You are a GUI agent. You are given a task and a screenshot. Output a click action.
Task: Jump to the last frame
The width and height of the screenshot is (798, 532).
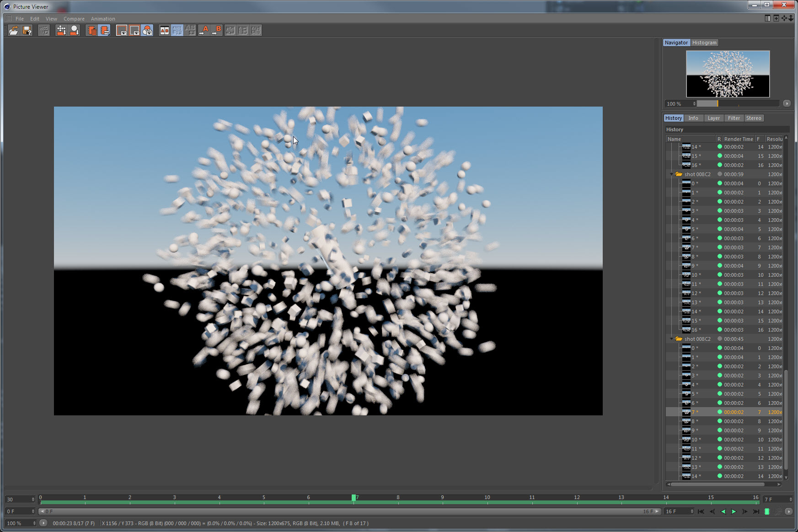(756, 511)
